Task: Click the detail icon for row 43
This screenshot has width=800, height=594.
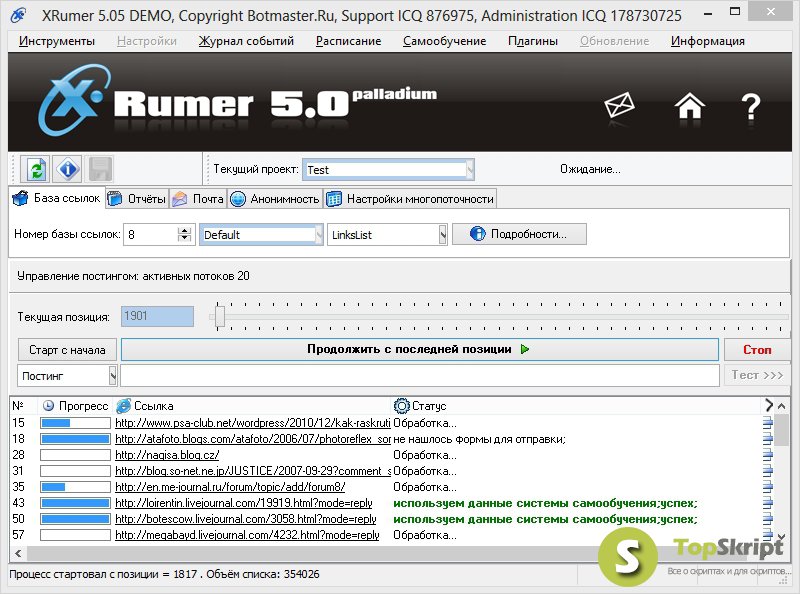Action: (x=767, y=503)
